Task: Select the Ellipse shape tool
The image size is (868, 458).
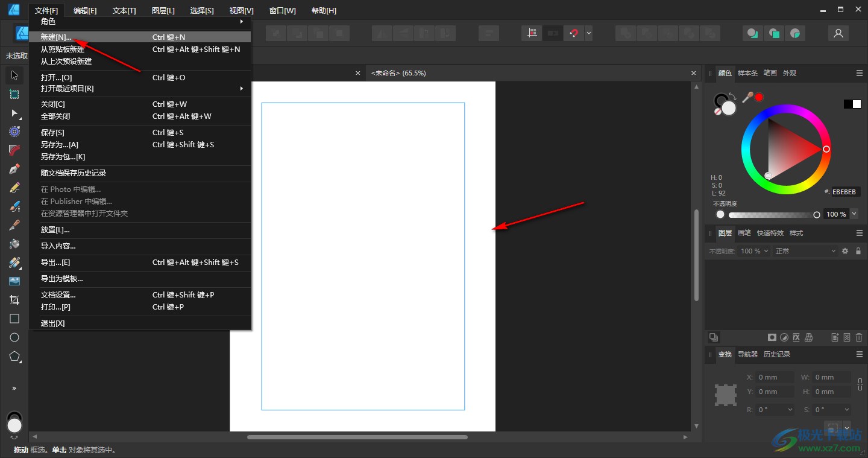Action: coord(14,337)
